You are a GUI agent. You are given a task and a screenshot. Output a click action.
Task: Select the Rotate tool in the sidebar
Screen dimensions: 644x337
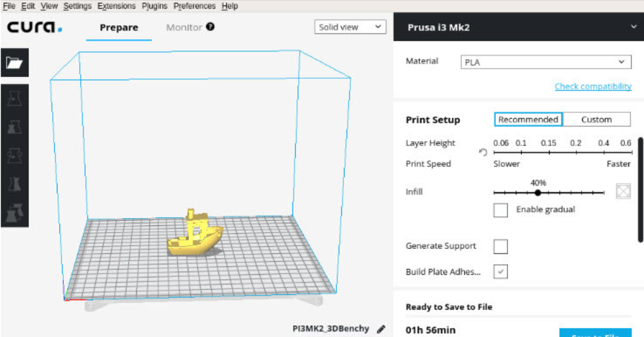point(14,156)
